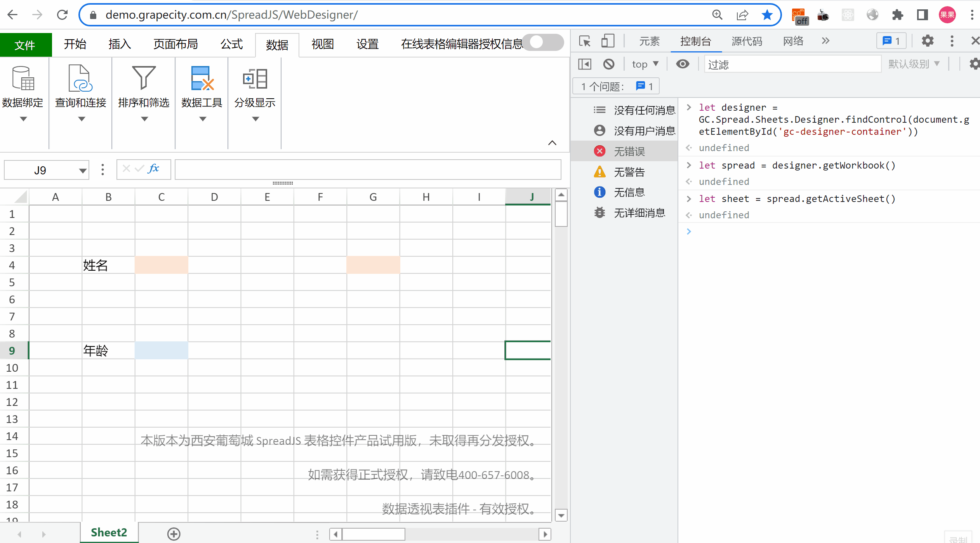980x543 pixels.
Task: Collapse the ribbon with the chevron
Action: pos(552,143)
